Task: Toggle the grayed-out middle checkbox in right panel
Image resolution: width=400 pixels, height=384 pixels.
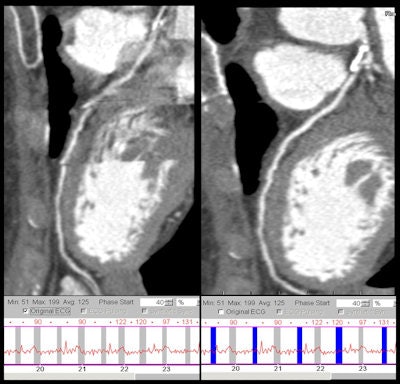Action: click(x=279, y=312)
